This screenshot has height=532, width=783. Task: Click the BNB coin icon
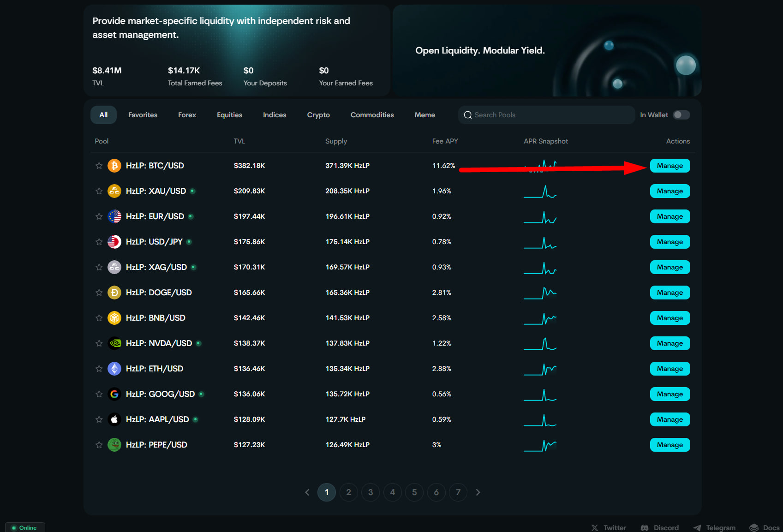pyautogui.click(x=114, y=318)
